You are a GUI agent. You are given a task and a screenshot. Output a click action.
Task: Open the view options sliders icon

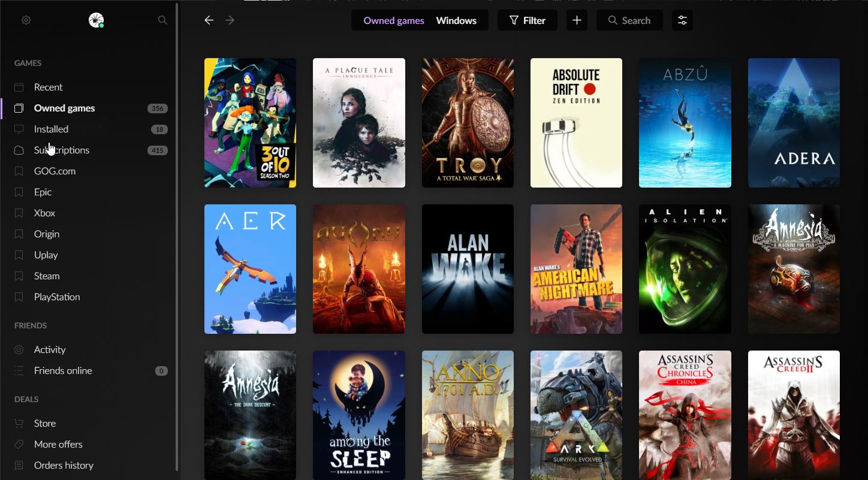click(682, 20)
